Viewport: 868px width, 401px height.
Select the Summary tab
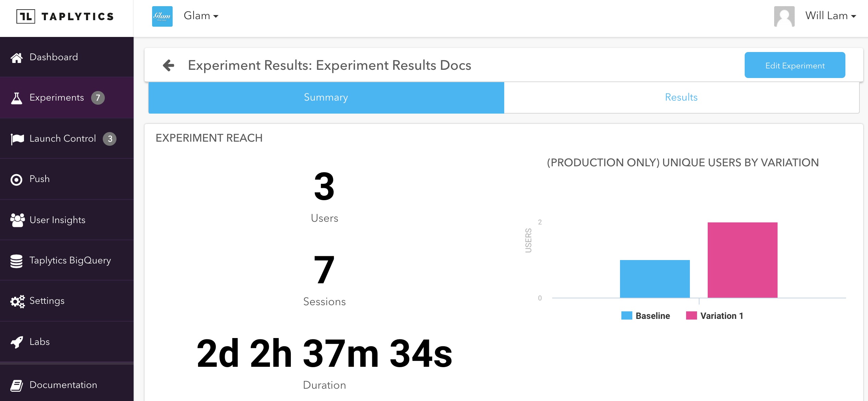326,98
